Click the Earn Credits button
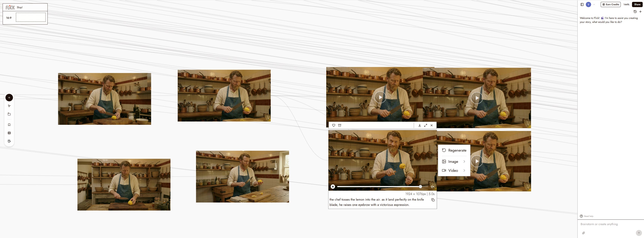 pos(610,4)
